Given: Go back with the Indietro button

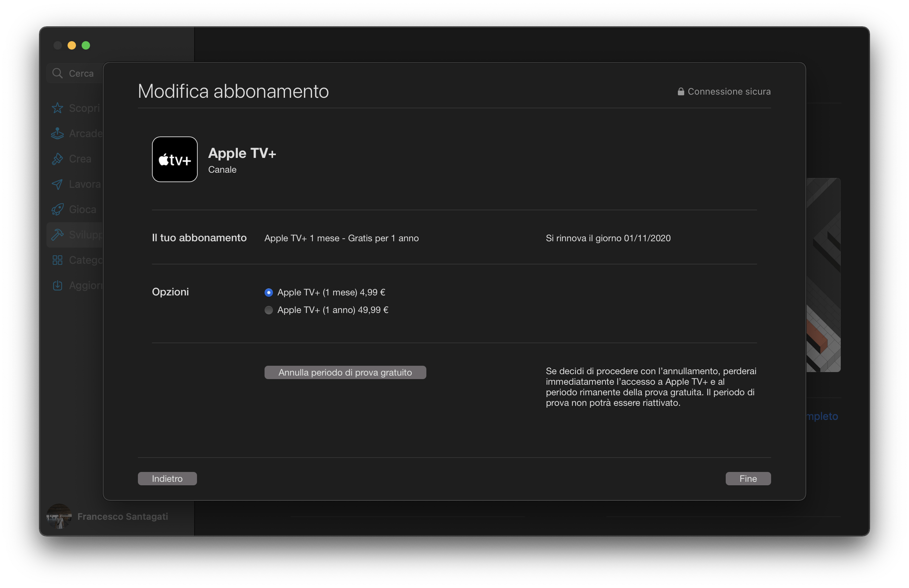Looking at the screenshot, I should pyautogui.click(x=167, y=478).
